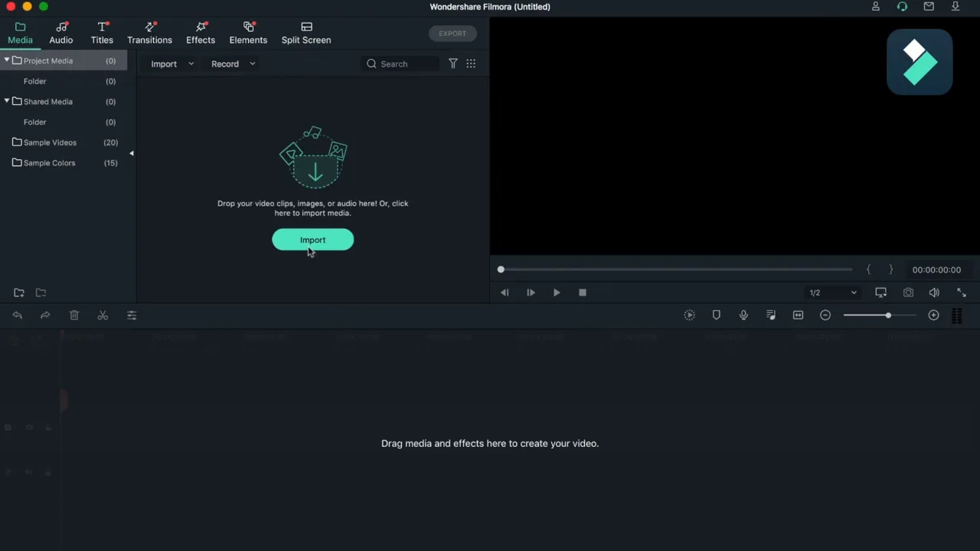This screenshot has width=980, height=551.
Task: Click the add new folder icon
Action: coord(19,292)
